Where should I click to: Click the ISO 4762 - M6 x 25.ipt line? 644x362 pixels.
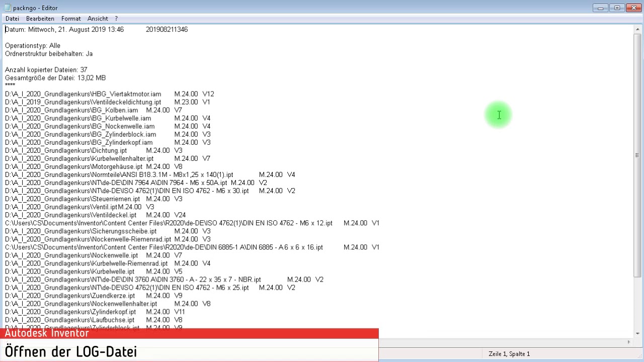pyautogui.click(x=150, y=287)
